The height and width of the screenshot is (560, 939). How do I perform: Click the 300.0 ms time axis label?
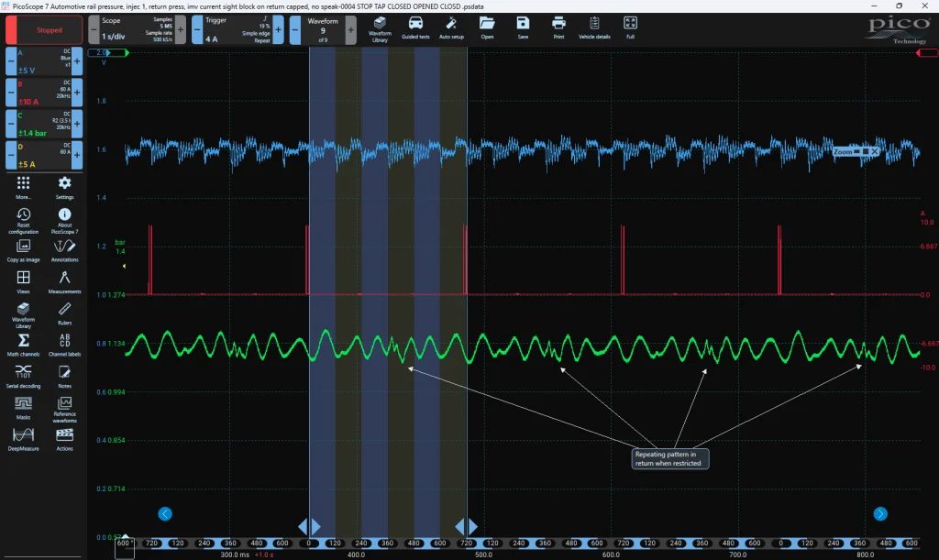[235, 555]
